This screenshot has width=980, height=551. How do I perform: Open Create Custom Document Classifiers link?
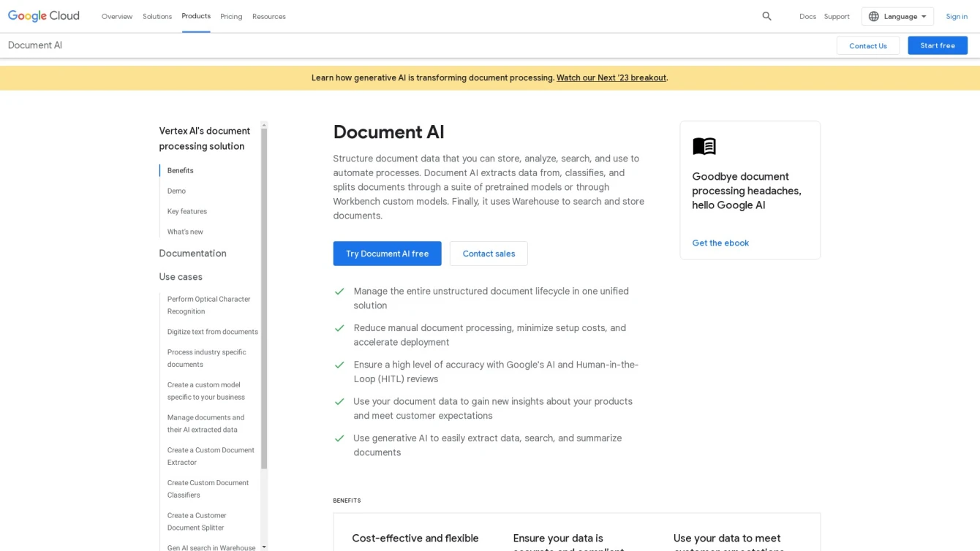point(208,489)
